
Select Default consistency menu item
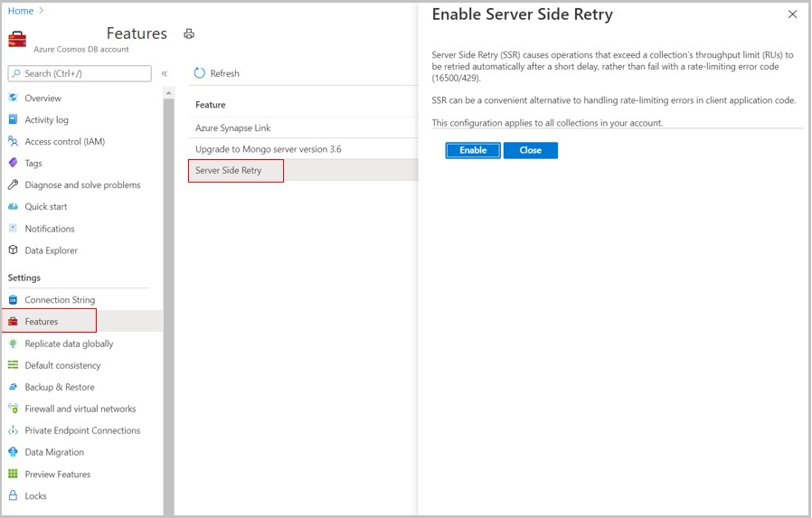pos(62,365)
